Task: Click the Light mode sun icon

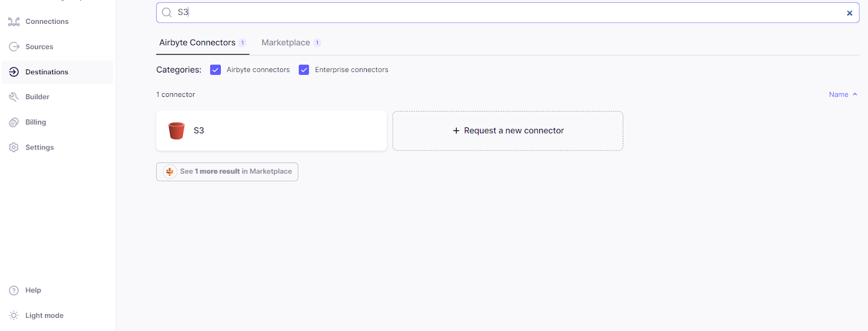Action: click(14, 315)
